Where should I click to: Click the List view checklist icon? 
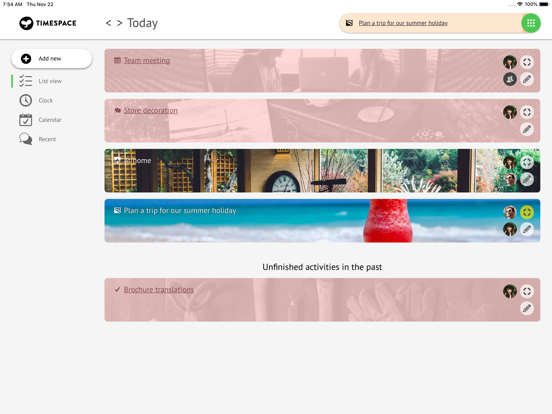(x=25, y=81)
